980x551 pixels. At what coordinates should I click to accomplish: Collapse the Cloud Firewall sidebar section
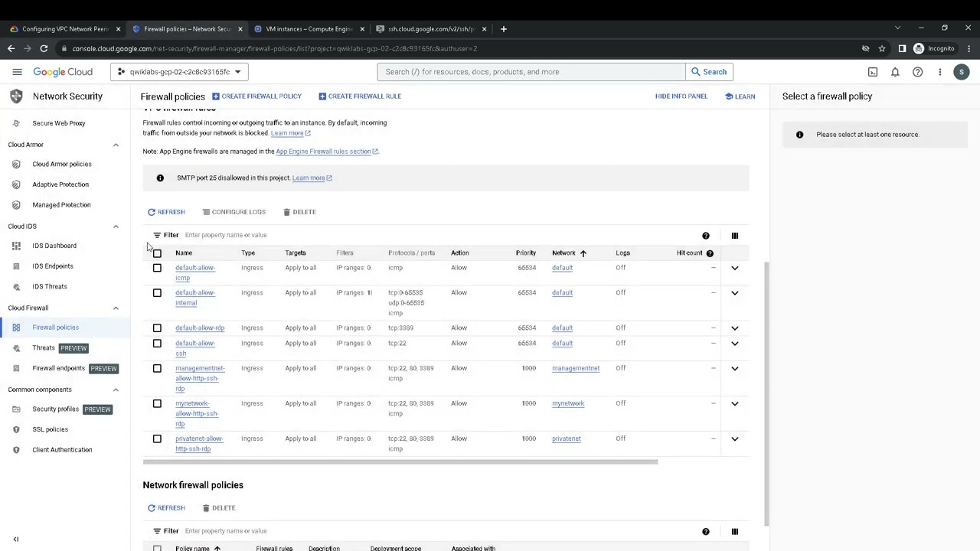[x=116, y=308]
